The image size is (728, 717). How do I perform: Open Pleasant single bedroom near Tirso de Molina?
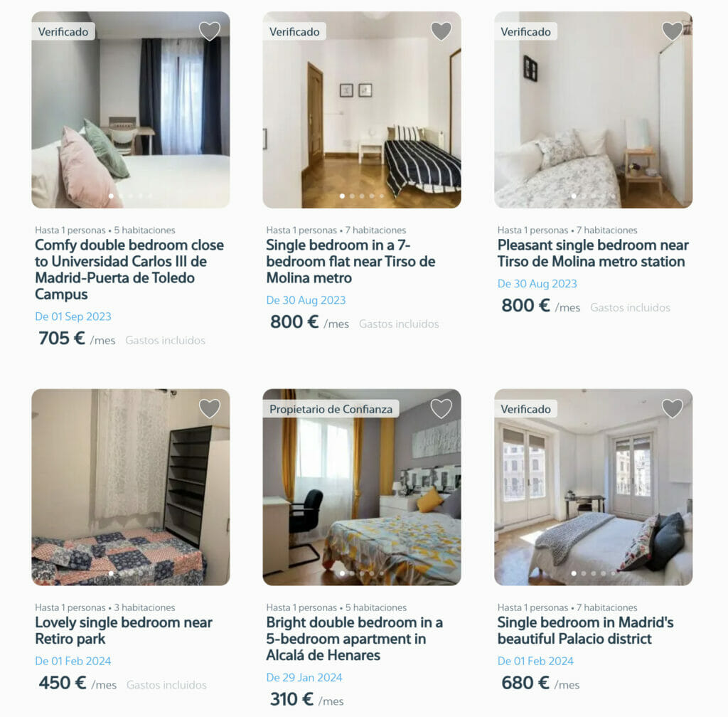593,253
